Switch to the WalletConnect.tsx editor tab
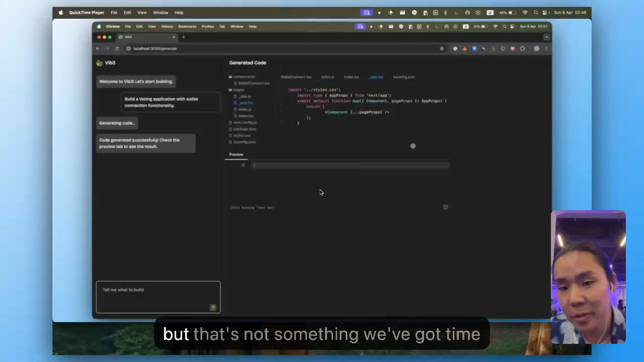 point(296,77)
